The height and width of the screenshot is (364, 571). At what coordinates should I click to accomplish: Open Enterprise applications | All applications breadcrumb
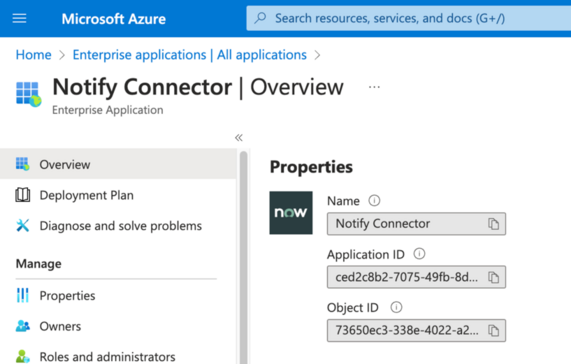(x=189, y=55)
